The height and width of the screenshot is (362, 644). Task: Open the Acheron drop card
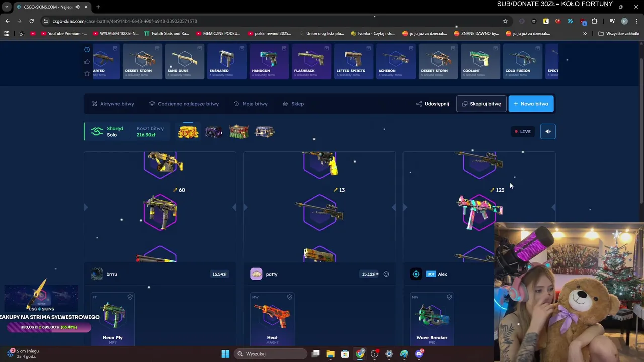[x=396, y=61]
